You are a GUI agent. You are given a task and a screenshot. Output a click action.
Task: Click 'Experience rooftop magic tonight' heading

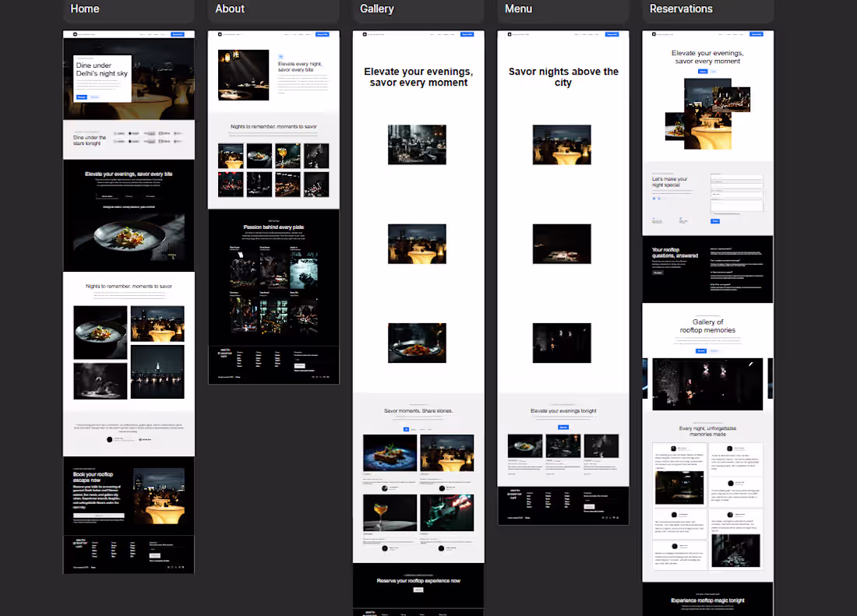pyautogui.click(x=707, y=600)
